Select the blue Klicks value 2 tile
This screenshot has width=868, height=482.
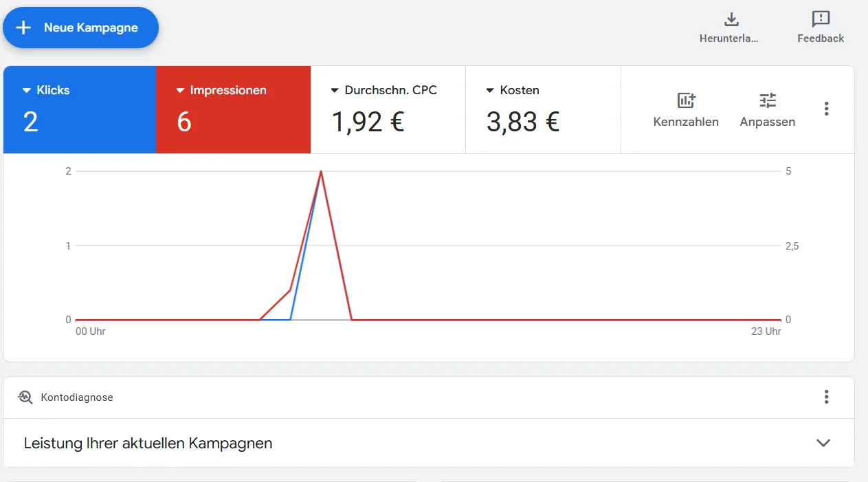pyautogui.click(x=31, y=122)
